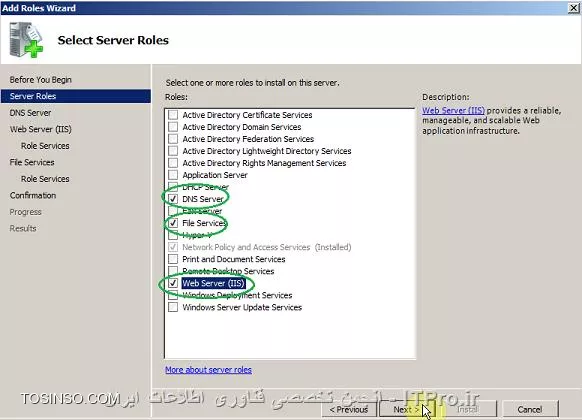Check Print and Document Services
The width and height of the screenshot is (582, 420).
(x=173, y=259)
